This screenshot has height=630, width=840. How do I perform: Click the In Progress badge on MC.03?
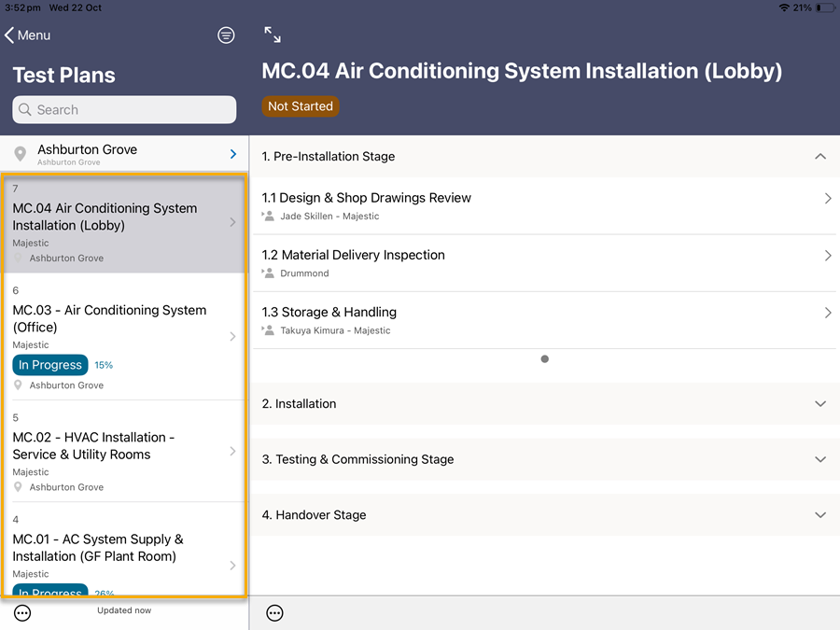[x=50, y=365]
